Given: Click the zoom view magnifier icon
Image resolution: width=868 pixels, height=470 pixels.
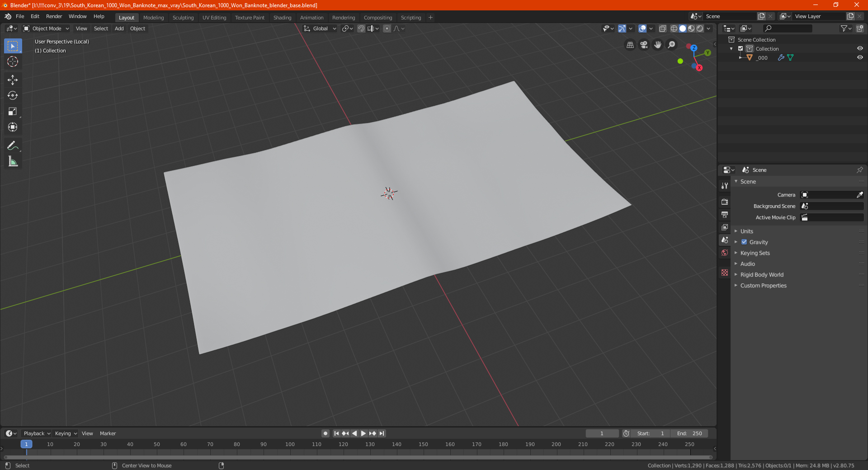Looking at the screenshot, I should click(672, 45).
